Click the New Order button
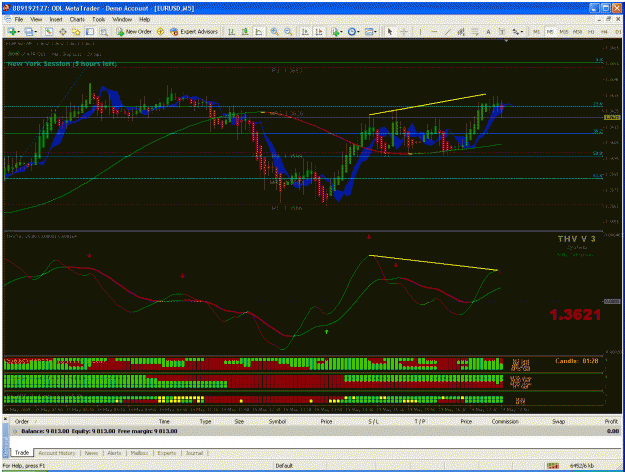This screenshot has width=625, height=472. click(x=134, y=31)
